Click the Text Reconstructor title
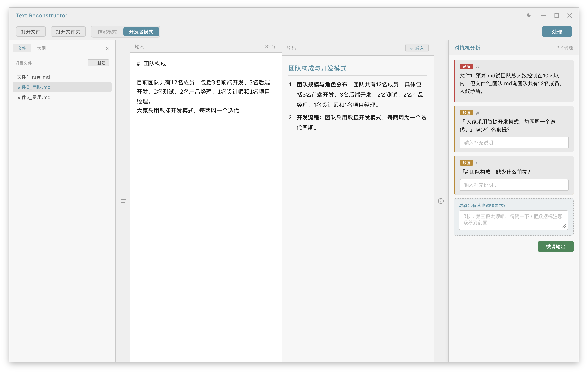Screen dimensions: 588x373 tap(42, 15)
